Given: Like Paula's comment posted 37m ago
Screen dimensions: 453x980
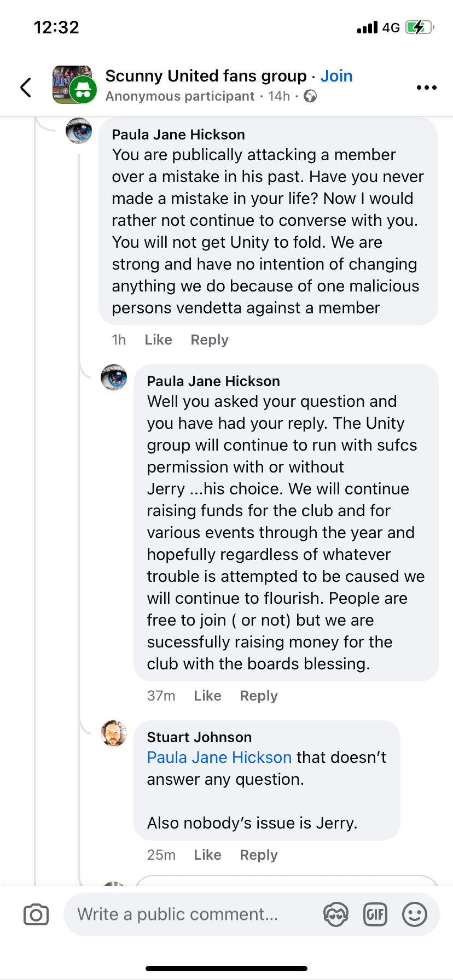Looking at the screenshot, I should pyautogui.click(x=207, y=696).
